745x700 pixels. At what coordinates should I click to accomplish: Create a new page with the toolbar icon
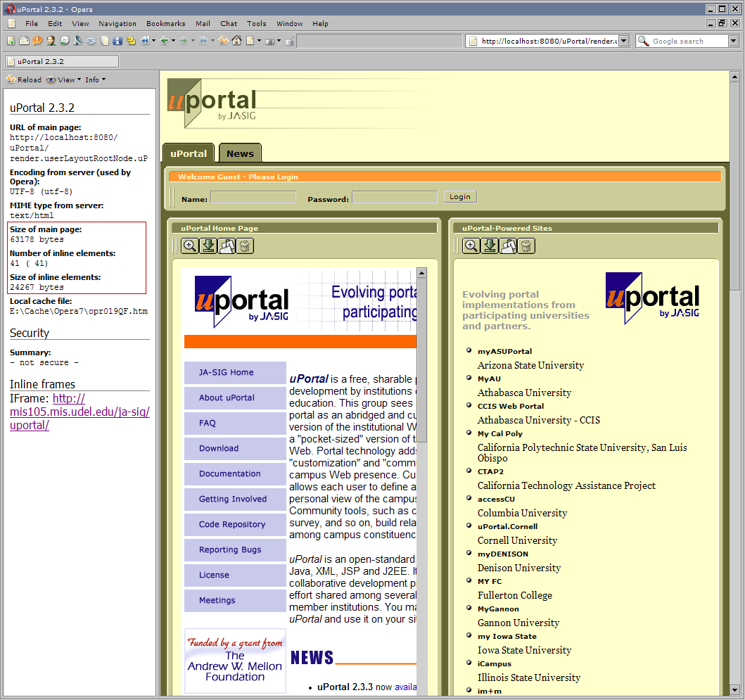250,41
